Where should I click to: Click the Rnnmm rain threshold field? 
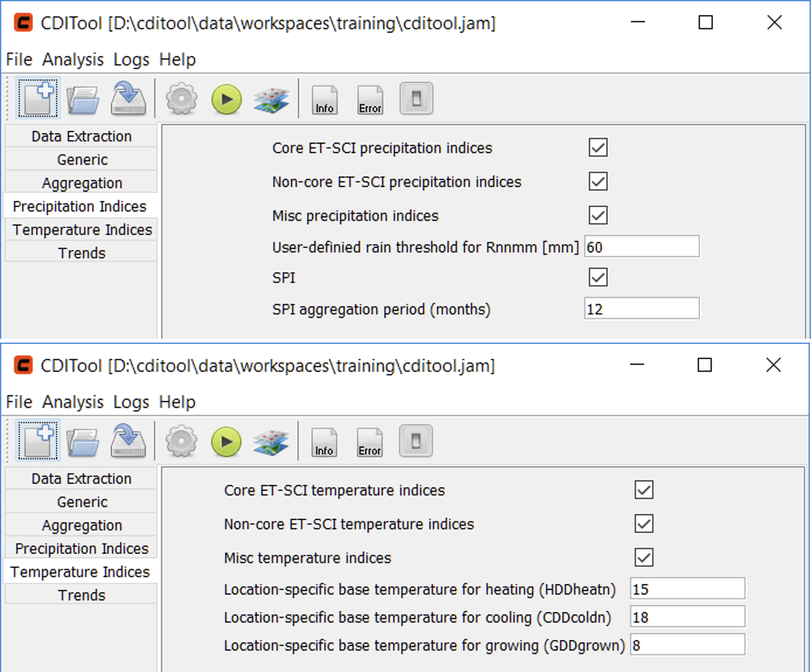642,247
